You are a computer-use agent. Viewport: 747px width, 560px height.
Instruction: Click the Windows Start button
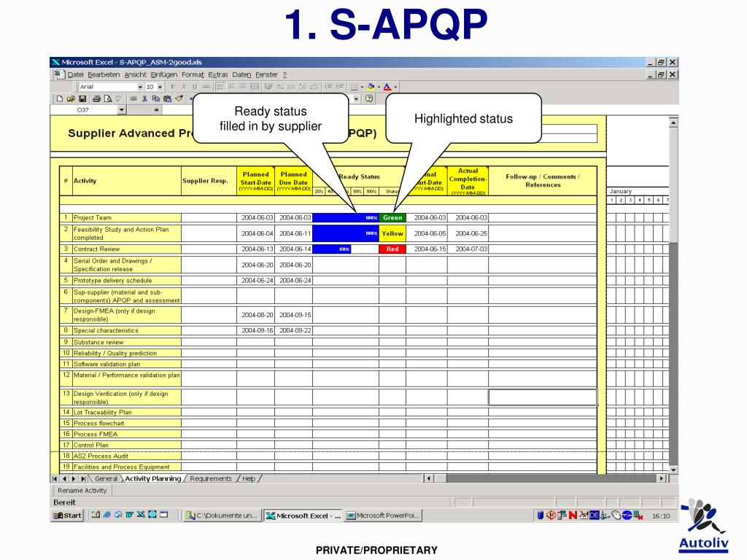click(x=67, y=516)
